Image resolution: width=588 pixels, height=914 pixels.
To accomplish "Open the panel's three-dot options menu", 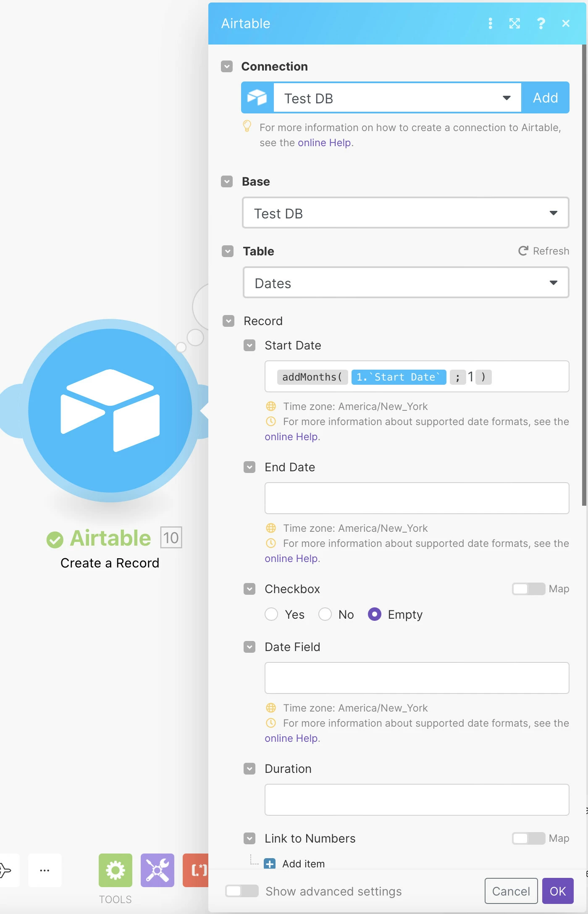I will 490,24.
